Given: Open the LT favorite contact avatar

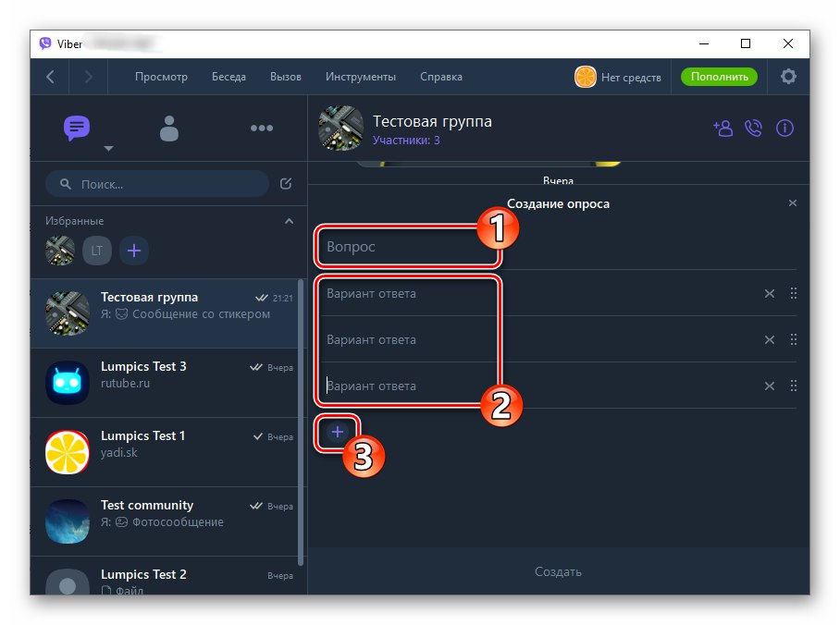Looking at the screenshot, I should point(97,251).
